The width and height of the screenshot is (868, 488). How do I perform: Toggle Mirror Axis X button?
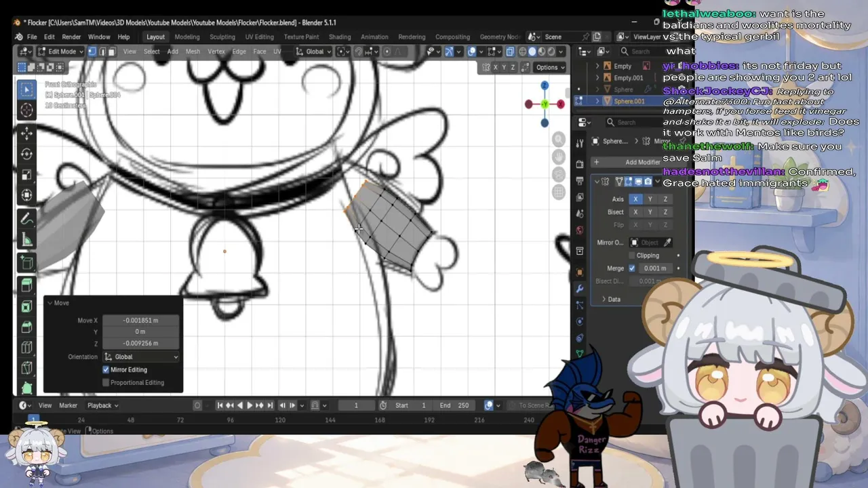[635, 199]
